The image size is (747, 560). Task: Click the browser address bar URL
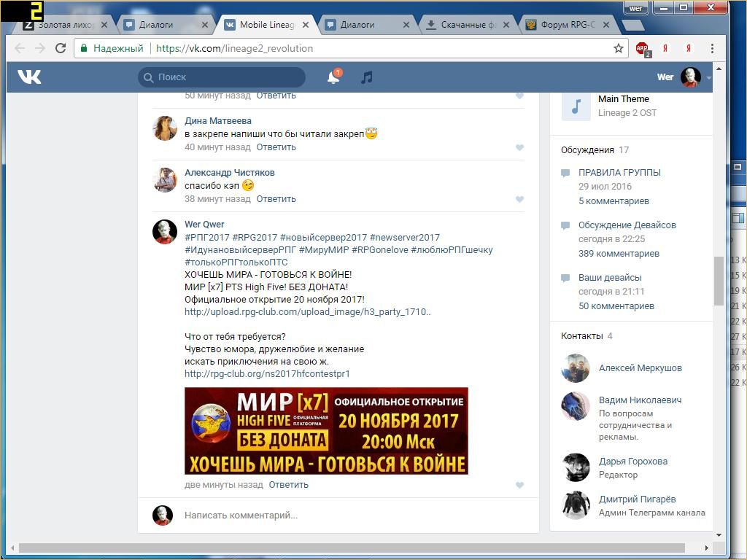[x=234, y=48]
